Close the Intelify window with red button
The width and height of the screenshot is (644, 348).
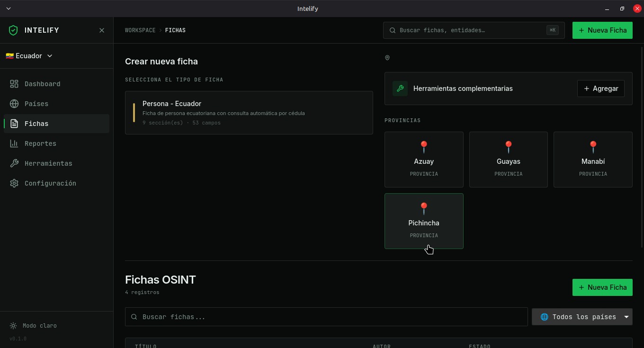(x=637, y=9)
